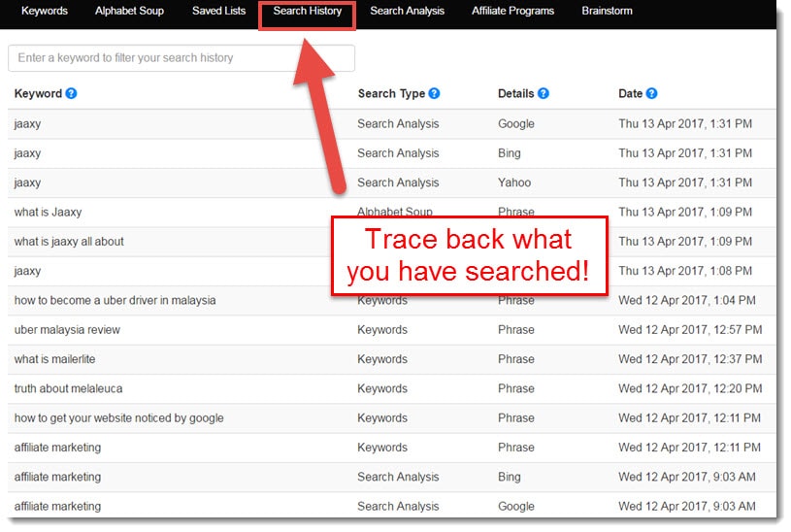The height and width of the screenshot is (532, 791).
Task: Click Search Analysis type in affiliate marketing Bing row
Action: 398,477
